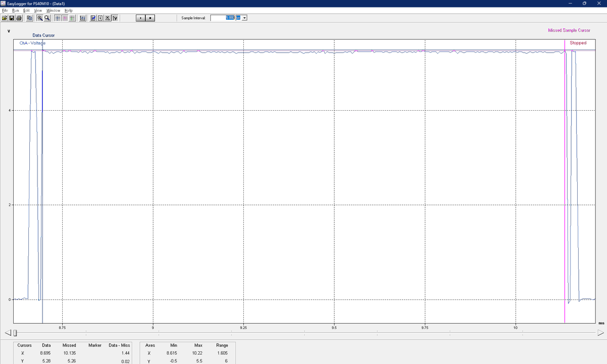The width and height of the screenshot is (607, 364).
Task: Click the ms time unit label
Action: 601,323
